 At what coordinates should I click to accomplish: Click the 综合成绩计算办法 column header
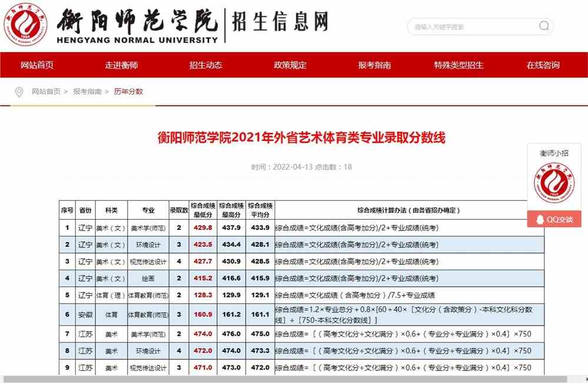click(x=409, y=210)
